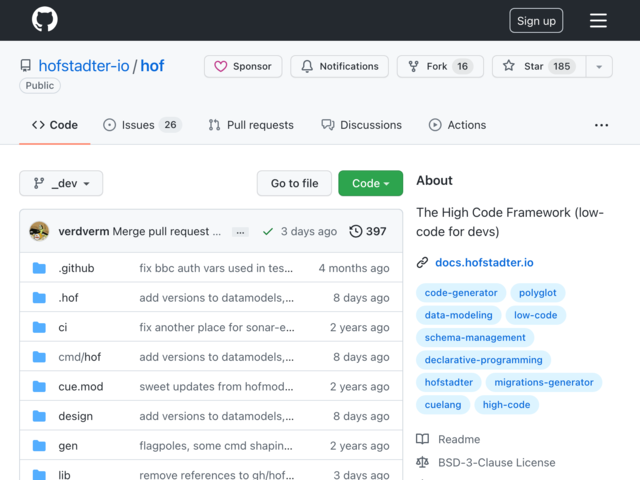Open the ci folder
Screen dimensions: 640x480
point(63,327)
